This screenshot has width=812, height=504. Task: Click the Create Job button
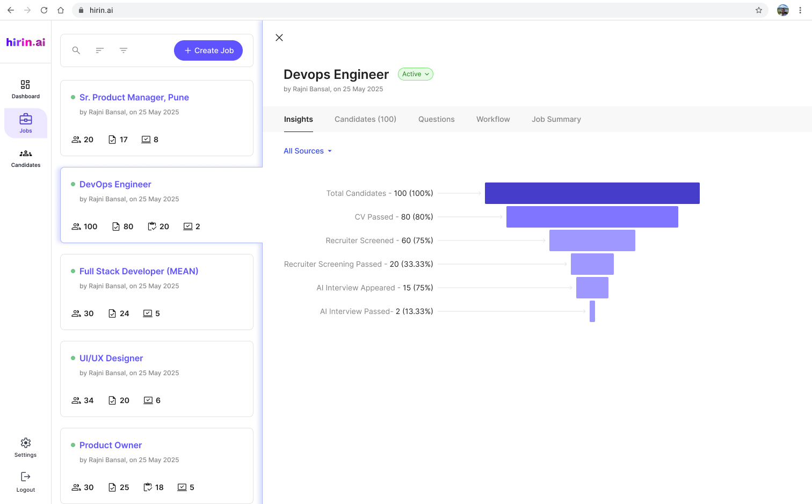point(208,50)
